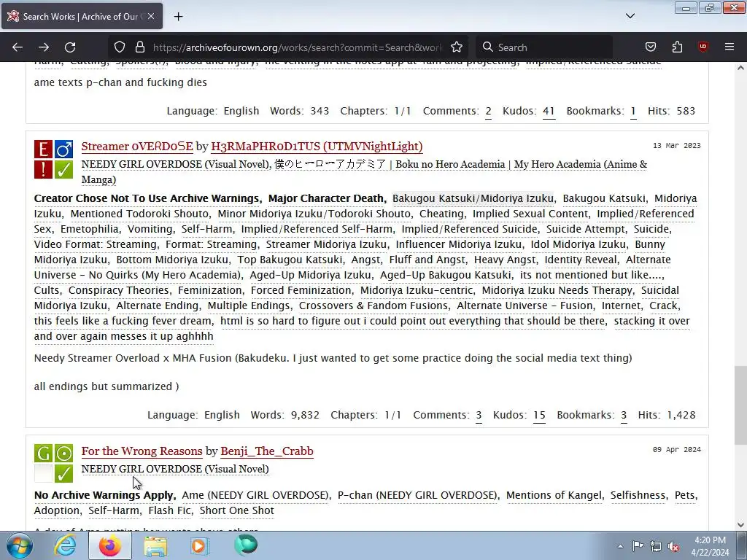Open P-chan (NEEDY GIRL OVERDOSE) character tag

coord(417,495)
